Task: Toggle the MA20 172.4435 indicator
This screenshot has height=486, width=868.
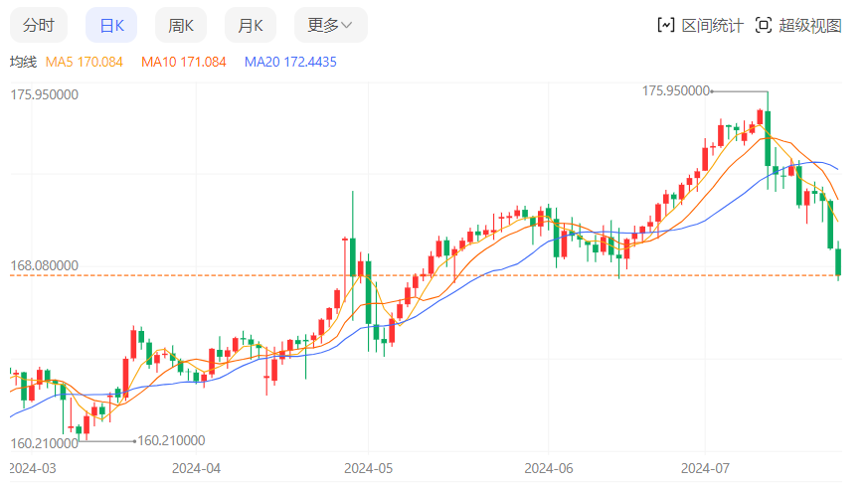Action: pyautogui.click(x=290, y=62)
